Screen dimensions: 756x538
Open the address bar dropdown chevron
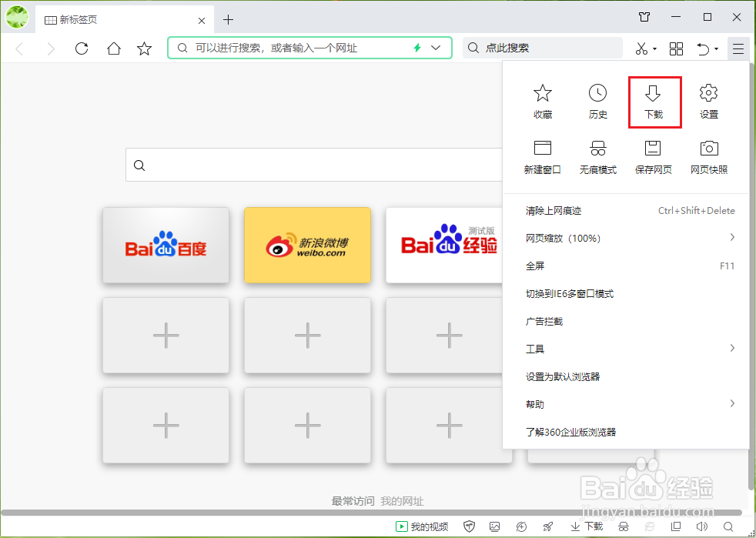click(x=434, y=48)
